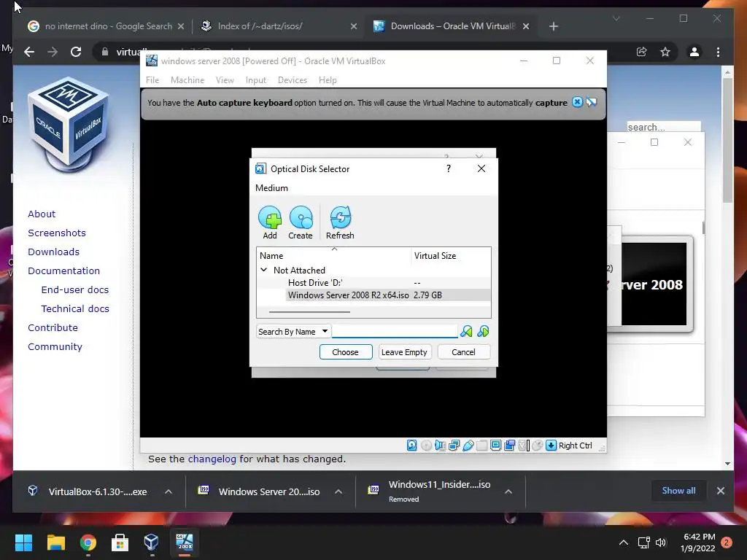Click the share page icon
Image resolution: width=747 pixels, height=560 pixels.
point(642,52)
